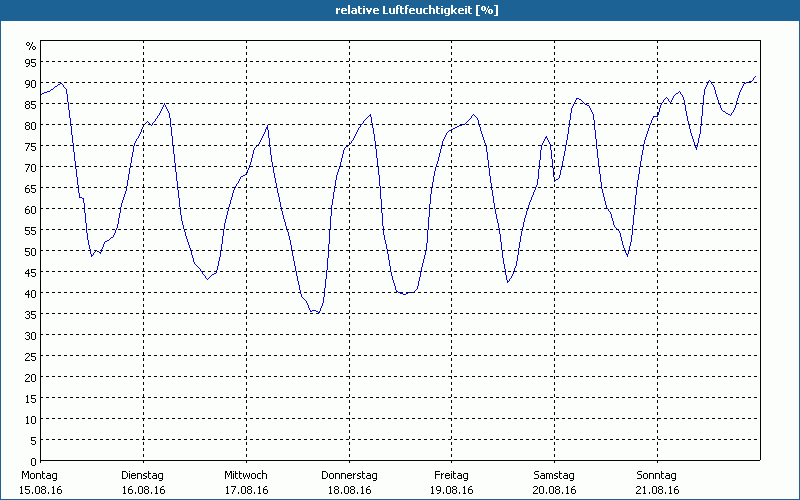Click the y-axis value '80'
Image resolution: width=800 pixels, height=500 pixels.
[31, 125]
